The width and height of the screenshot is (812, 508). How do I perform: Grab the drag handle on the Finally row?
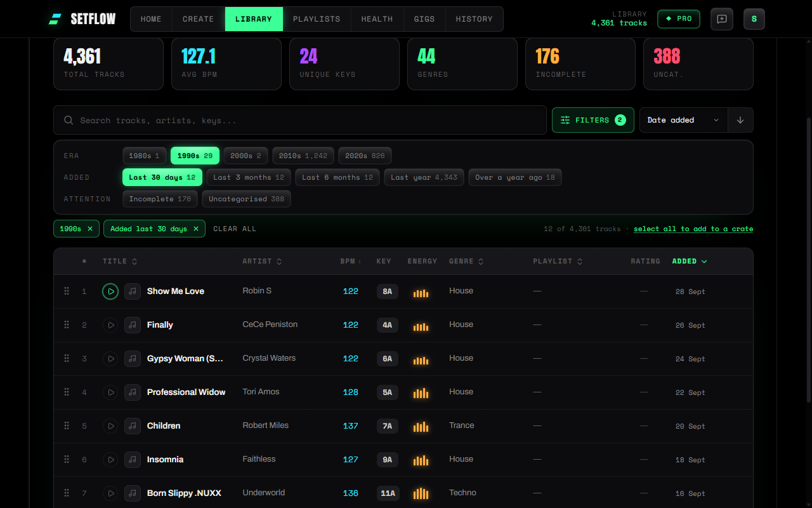coord(67,324)
